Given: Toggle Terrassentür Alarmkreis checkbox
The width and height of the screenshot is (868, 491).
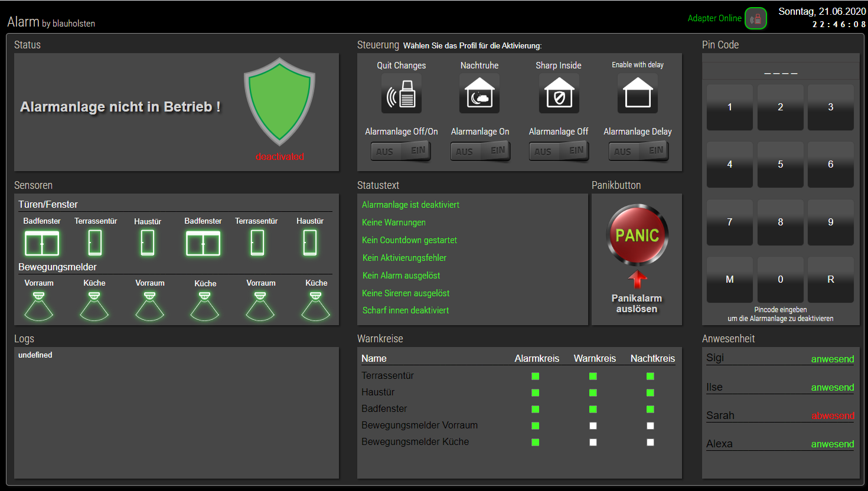Looking at the screenshot, I should click(536, 376).
